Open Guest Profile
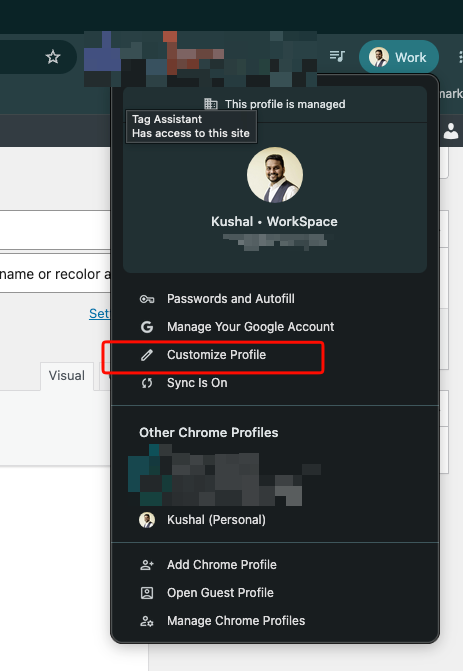463x671 pixels. coord(275,593)
